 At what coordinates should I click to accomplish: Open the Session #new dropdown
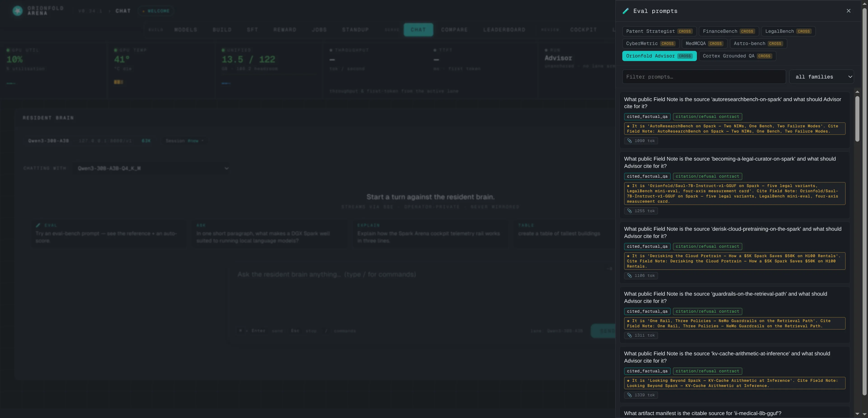coord(185,140)
